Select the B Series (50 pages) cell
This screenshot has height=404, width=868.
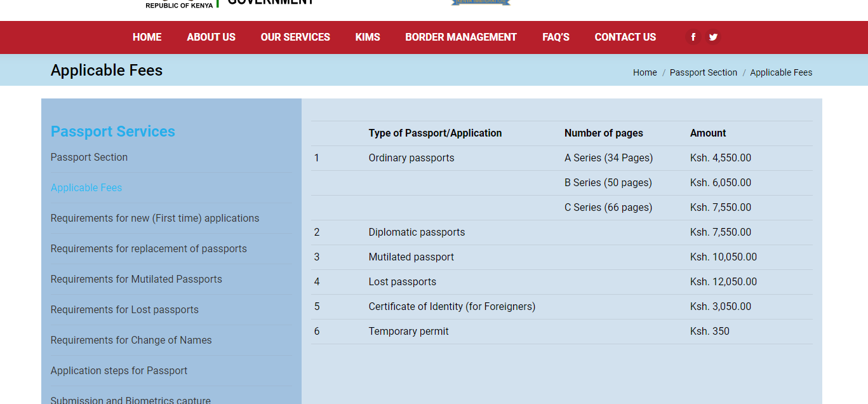pos(608,182)
